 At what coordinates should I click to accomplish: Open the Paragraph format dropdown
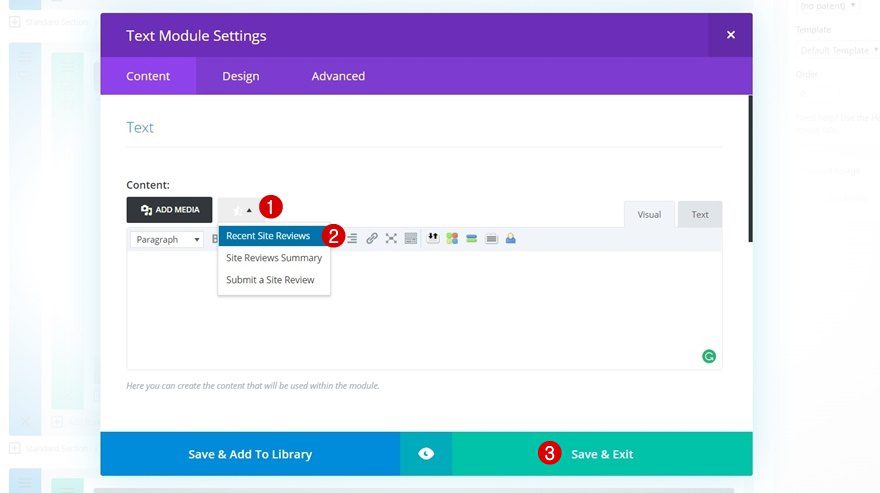click(x=168, y=240)
